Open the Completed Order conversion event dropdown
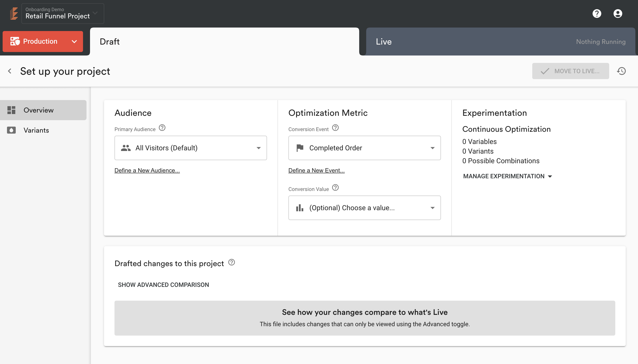The width and height of the screenshot is (638, 364). click(364, 148)
